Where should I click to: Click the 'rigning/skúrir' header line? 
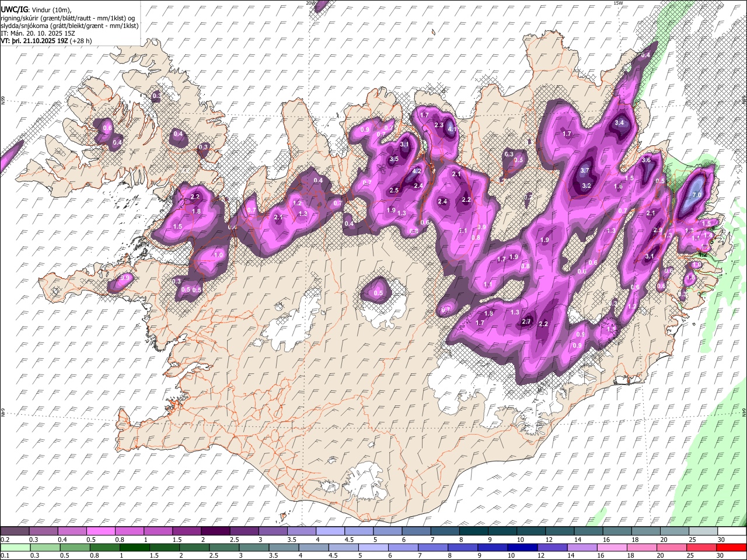68,18
